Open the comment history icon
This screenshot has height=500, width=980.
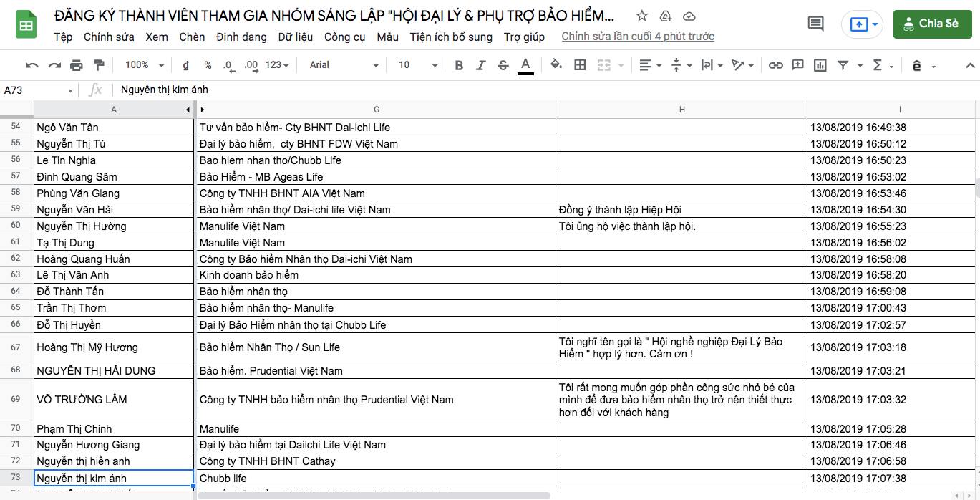(x=815, y=24)
